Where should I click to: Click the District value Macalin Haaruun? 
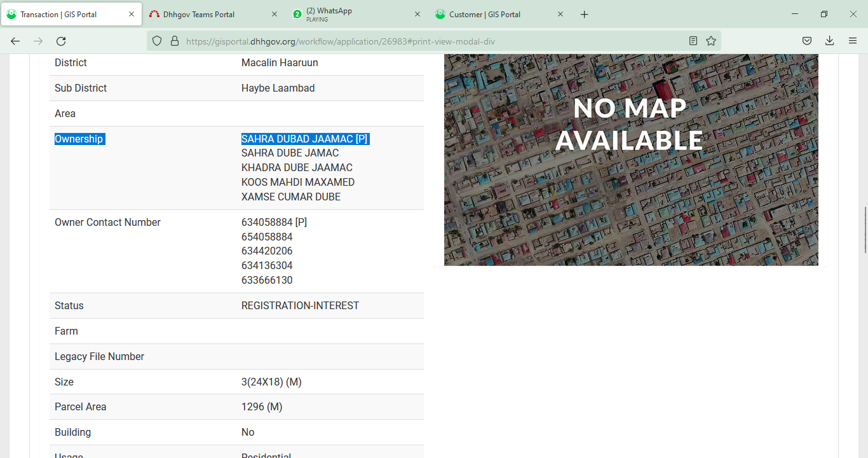click(280, 63)
